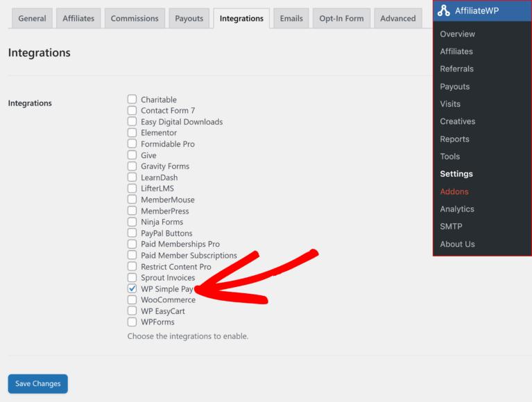Screen dimensions: 532x402
Task: Switch to the General tab
Action: (32, 19)
